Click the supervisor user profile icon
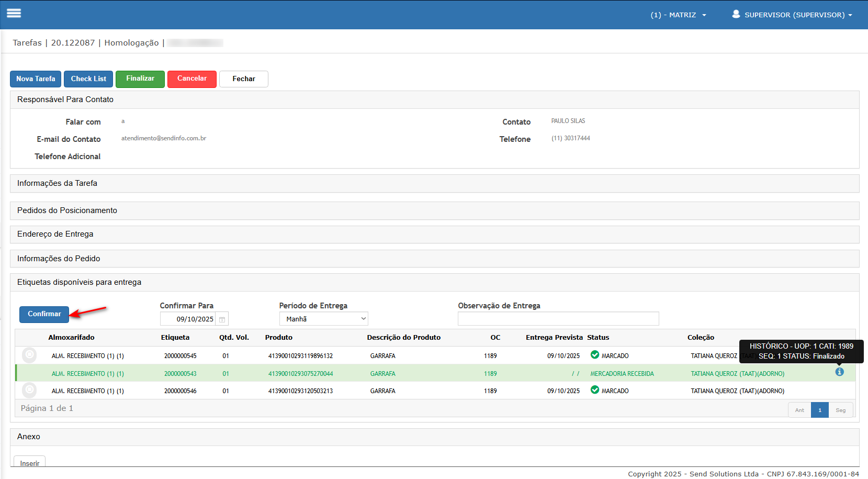This screenshot has width=868, height=479. pos(736,14)
